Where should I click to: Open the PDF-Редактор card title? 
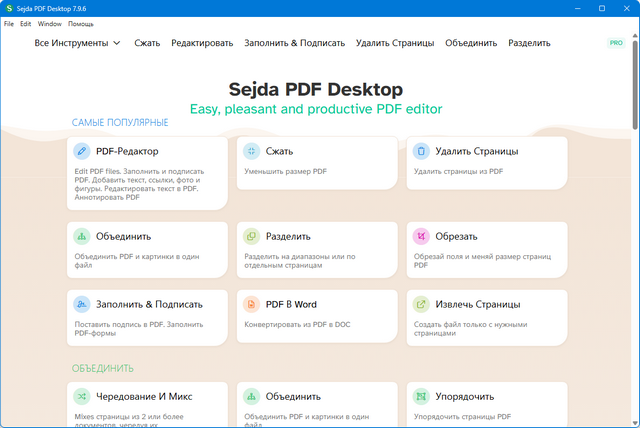[x=127, y=151]
